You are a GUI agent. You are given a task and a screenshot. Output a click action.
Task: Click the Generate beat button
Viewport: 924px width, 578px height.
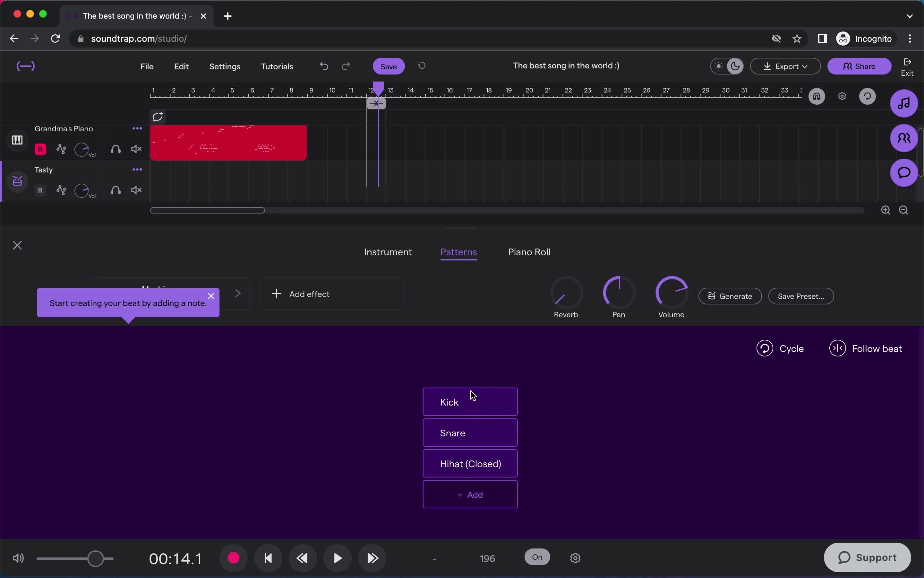(x=730, y=296)
